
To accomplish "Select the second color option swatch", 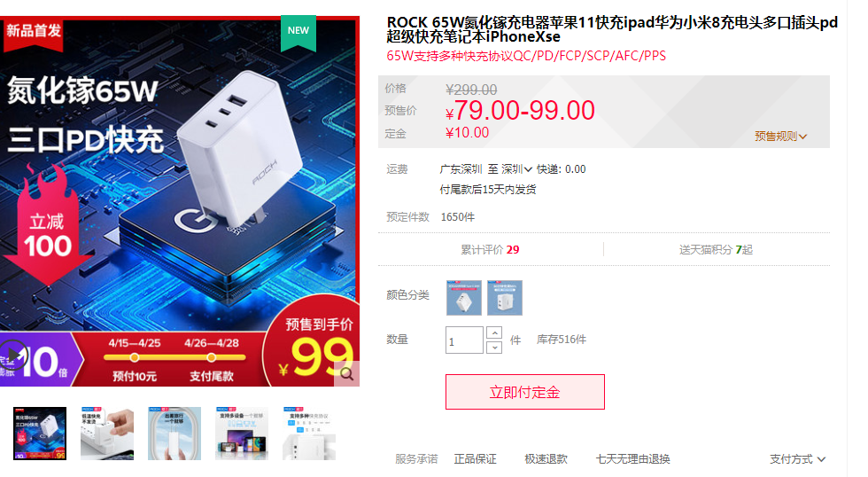I will 505,298.
